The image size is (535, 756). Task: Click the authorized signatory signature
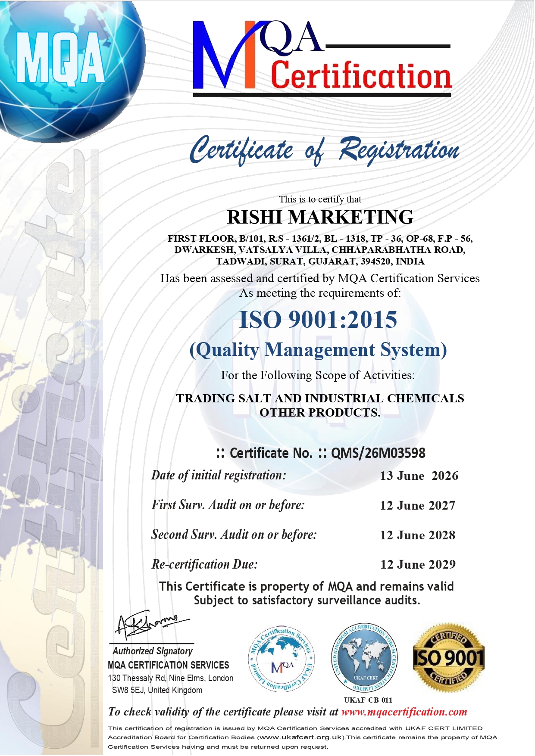(x=152, y=625)
